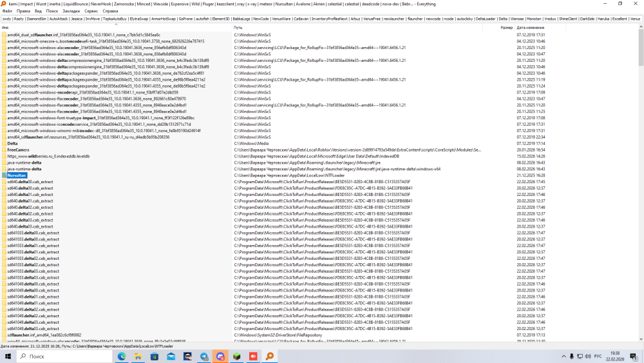Click the Everything application icon in title bar
Viewport: 644px width, 363px height.
point(4,4)
